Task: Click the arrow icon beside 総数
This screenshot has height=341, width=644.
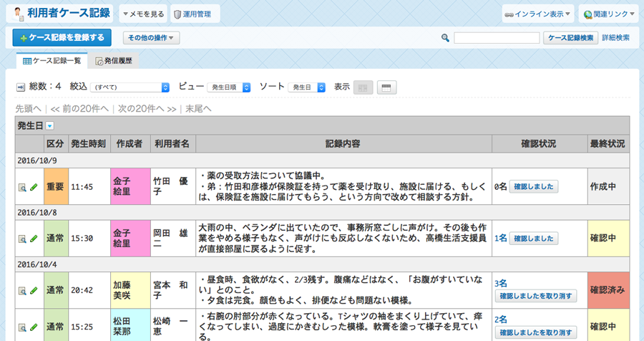Action: point(21,87)
